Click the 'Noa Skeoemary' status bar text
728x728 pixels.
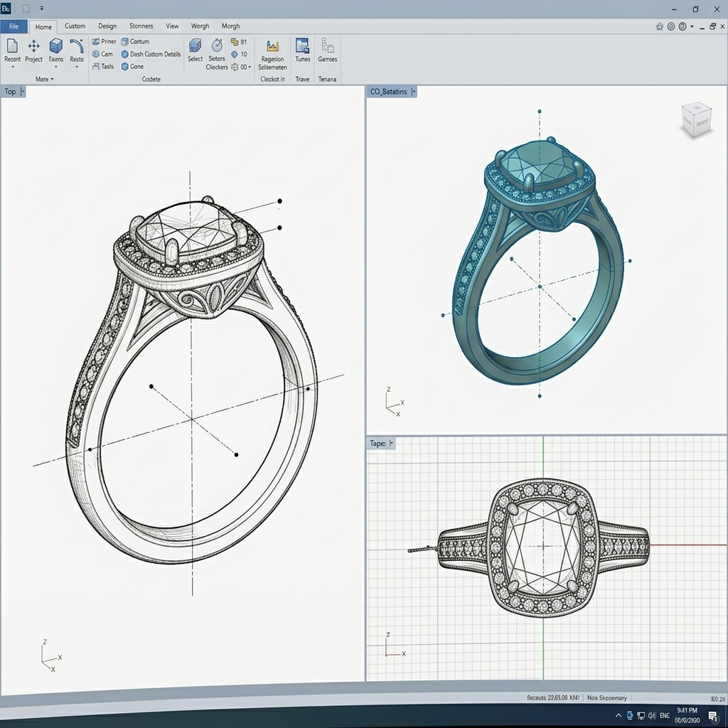click(607, 698)
